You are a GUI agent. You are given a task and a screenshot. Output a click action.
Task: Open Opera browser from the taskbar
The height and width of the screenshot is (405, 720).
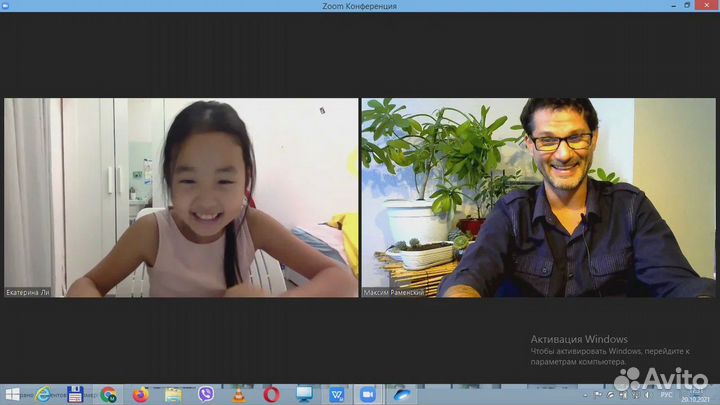tap(271, 394)
